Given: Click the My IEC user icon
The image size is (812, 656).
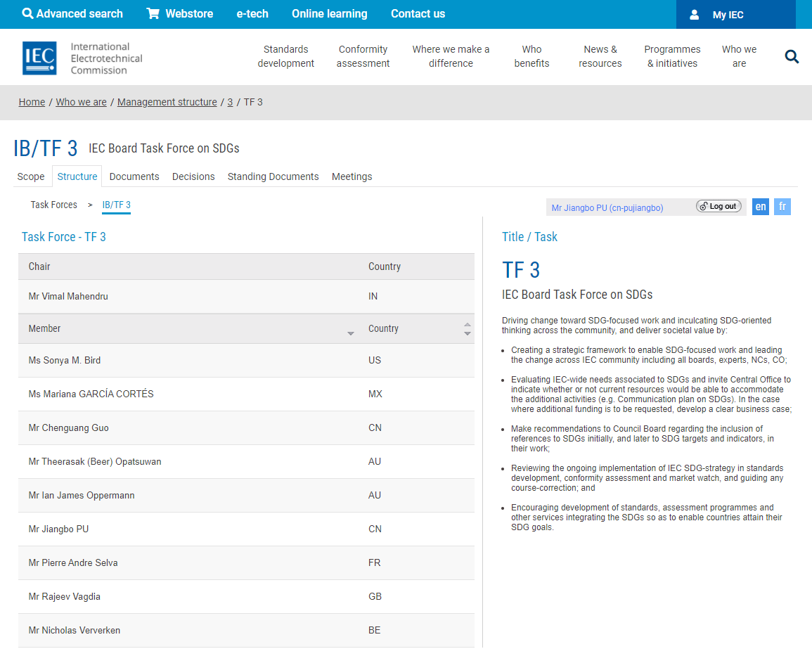Looking at the screenshot, I should pyautogui.click(x=695, y=15).
